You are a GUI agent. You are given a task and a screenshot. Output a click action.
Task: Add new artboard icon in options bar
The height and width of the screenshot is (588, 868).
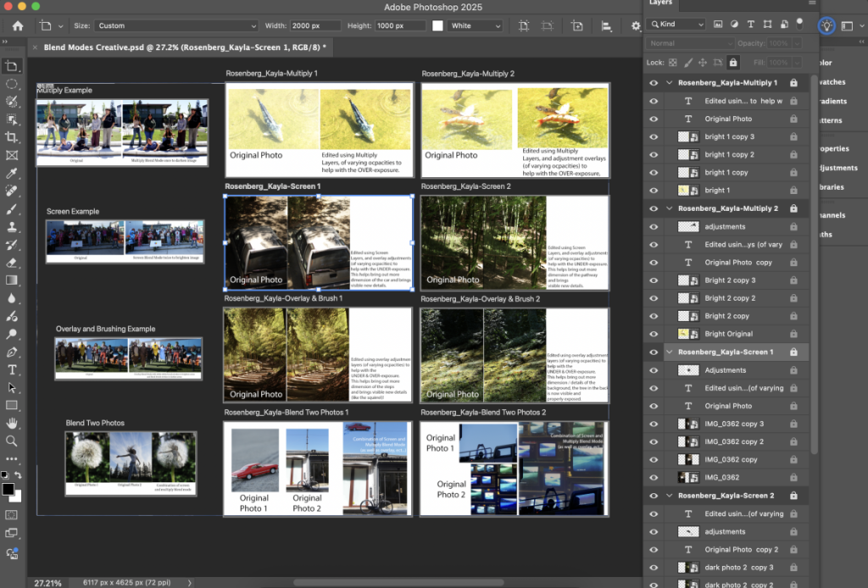(576, 25)
